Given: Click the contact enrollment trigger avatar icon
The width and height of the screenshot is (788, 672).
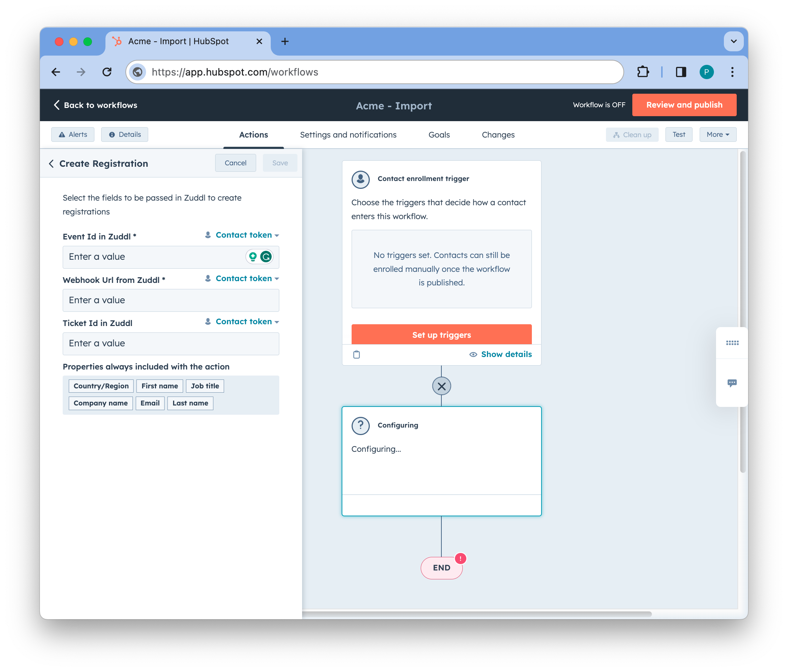Looking at the screenshot, I should [361, 179].
